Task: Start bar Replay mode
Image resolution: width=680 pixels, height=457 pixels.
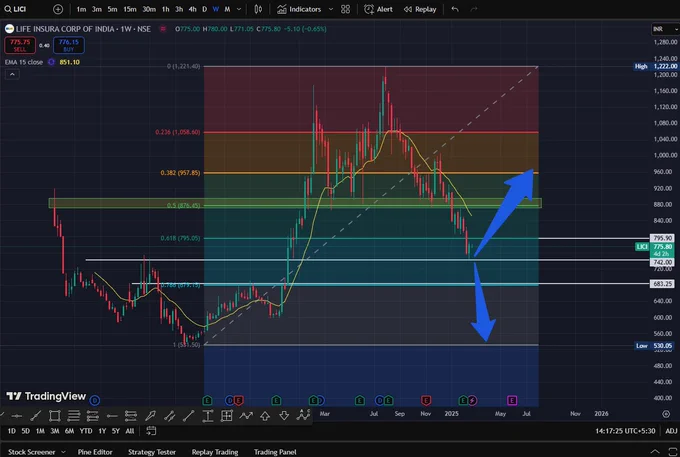Action: tap(420, 9)
